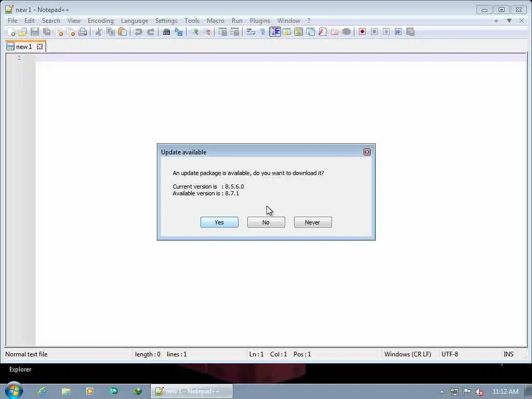Open the question mark help menu
Viewport: 532px width, 399px height.
[309, 21]
